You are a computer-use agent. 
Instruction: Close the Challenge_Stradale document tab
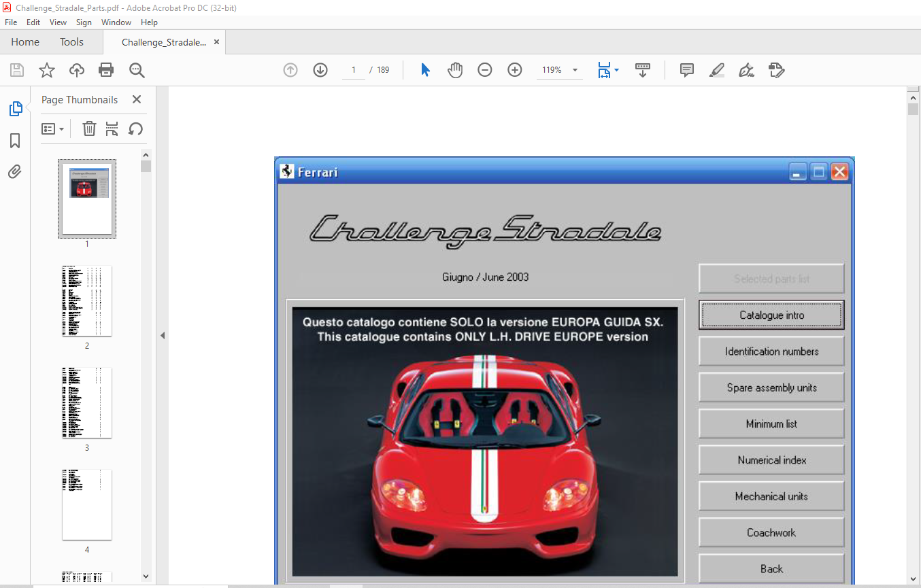tap(217, 42)
